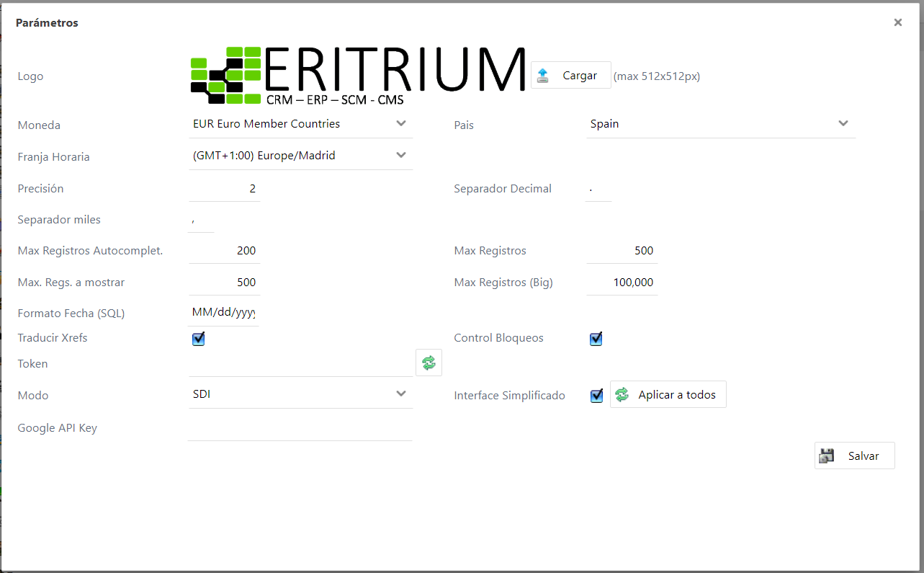Open the Moneda currency dropdown

pos(300,124)
